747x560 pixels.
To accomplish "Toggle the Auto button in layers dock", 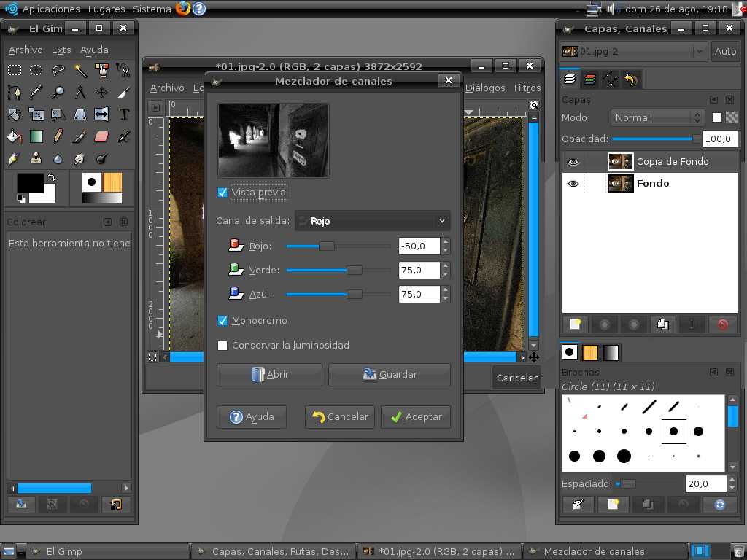I will point(725,52).
